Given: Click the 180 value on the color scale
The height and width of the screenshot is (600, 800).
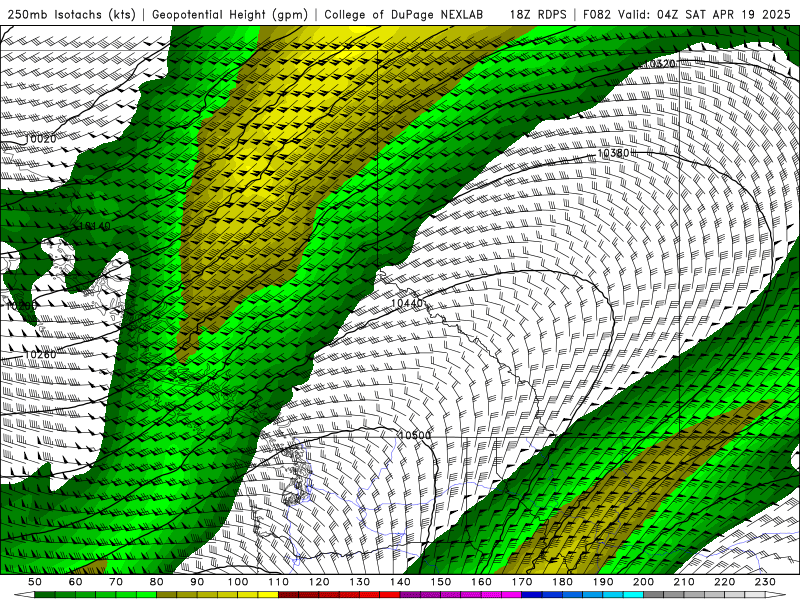Looking at the screenshot, I should tap(562, 582).
